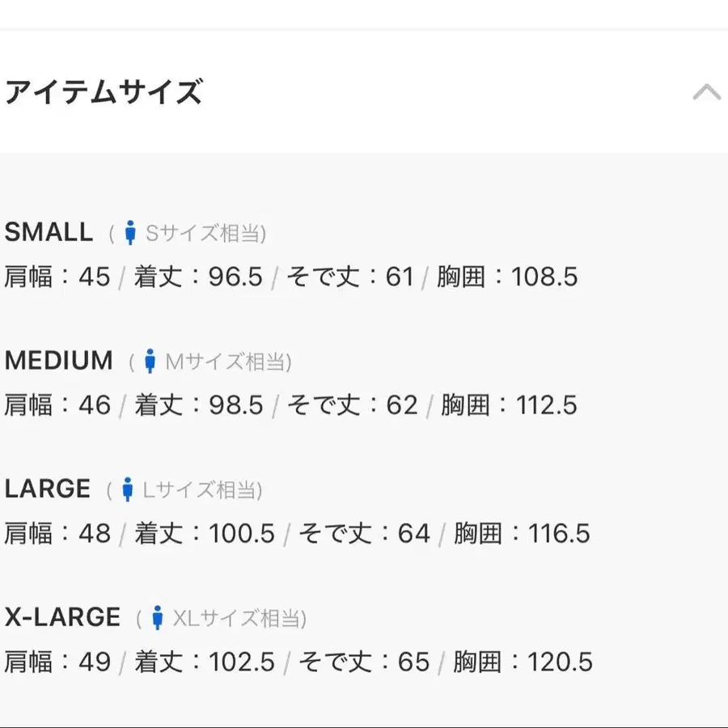Click the Lサイズ相当 label
Image resolution: width=728 pixels, height=728 pixels.
[x=202, y=490]
